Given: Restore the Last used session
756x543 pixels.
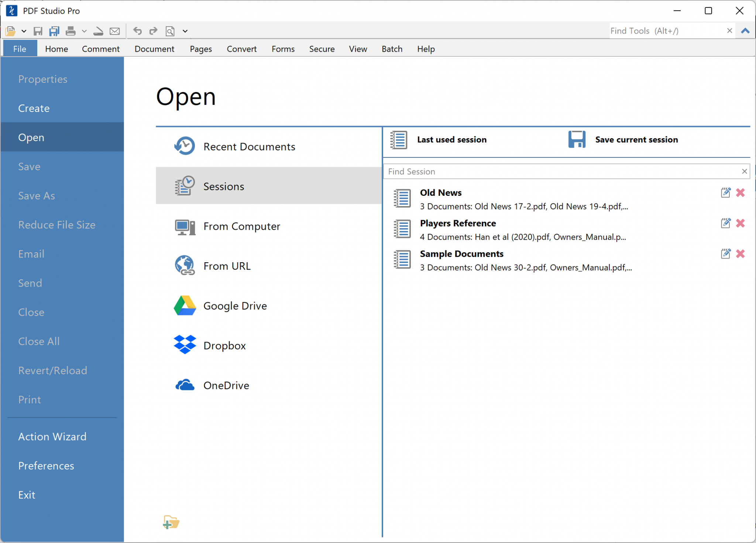Looking at the screenshot, I should click(451, 139).
